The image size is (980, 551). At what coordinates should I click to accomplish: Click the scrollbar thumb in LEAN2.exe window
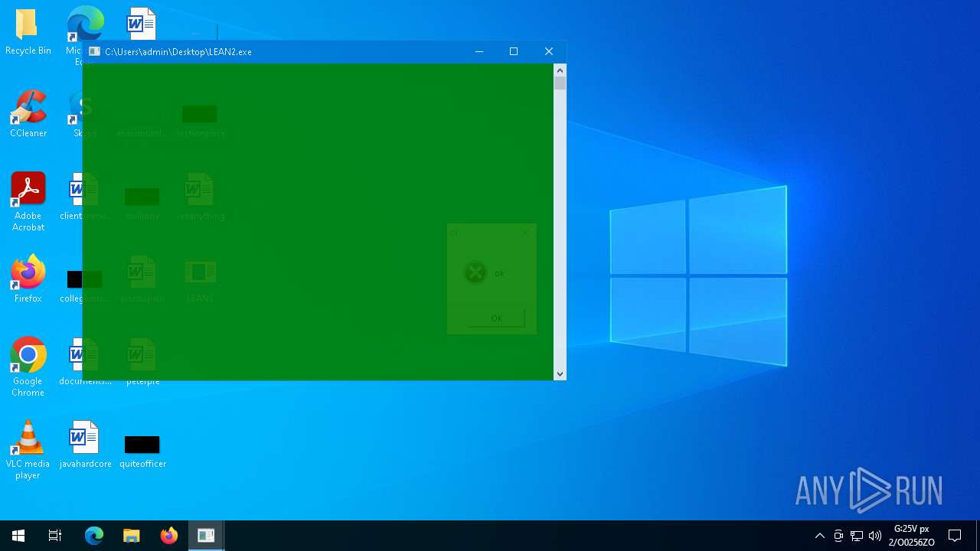click(x=560, y=83)
